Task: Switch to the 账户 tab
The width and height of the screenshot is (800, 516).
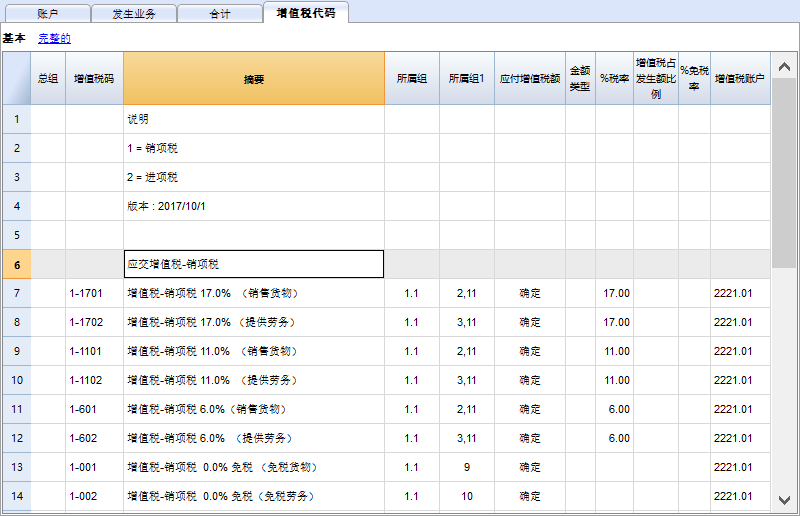Action: (x=47, y=14)
